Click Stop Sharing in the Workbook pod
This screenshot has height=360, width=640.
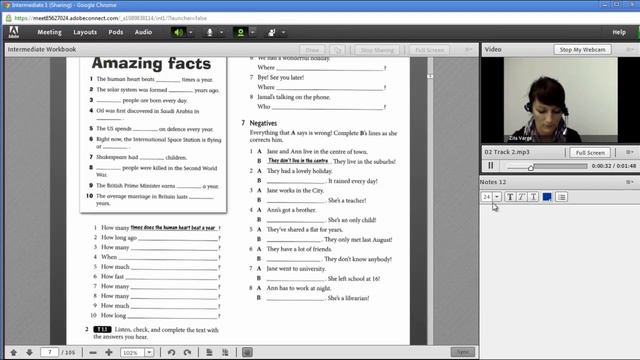coord(377,50)
